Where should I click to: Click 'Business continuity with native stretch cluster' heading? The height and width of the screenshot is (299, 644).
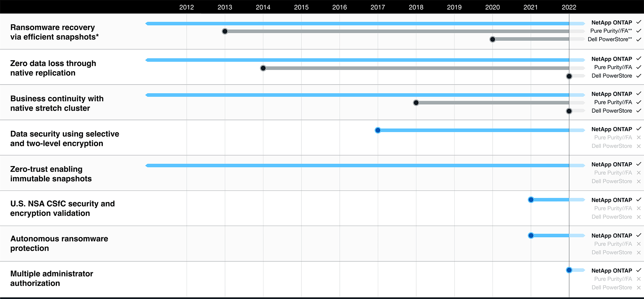pos(57,103)
